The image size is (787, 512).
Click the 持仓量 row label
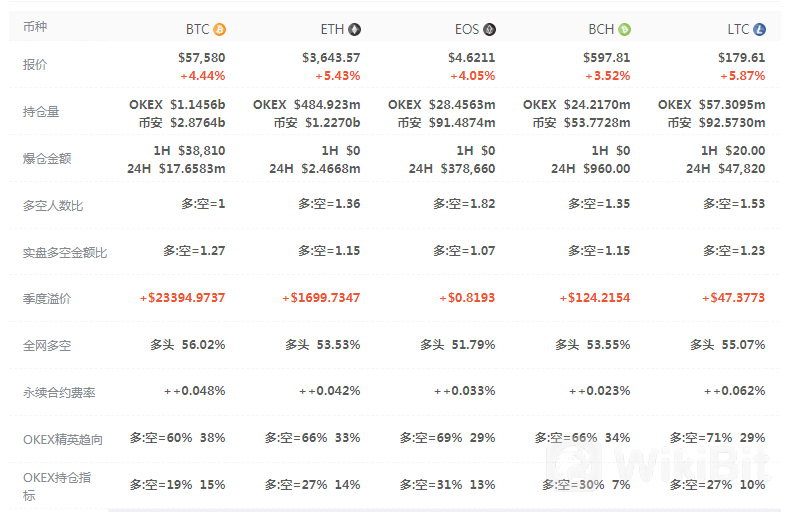click(x=41, y=112)
